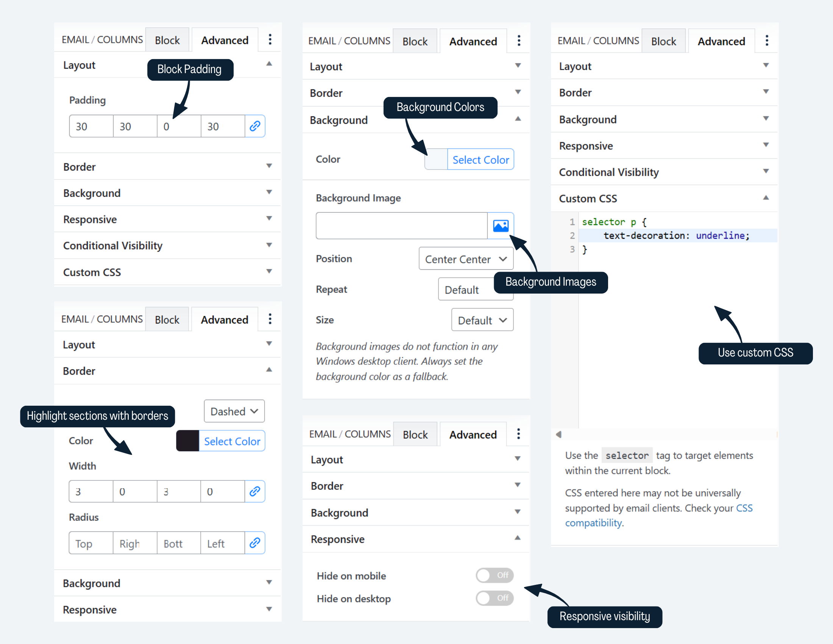Screen dimensions: 833x644
Task: Open the CSS compatibility link
Action: (x=659, y=515)
